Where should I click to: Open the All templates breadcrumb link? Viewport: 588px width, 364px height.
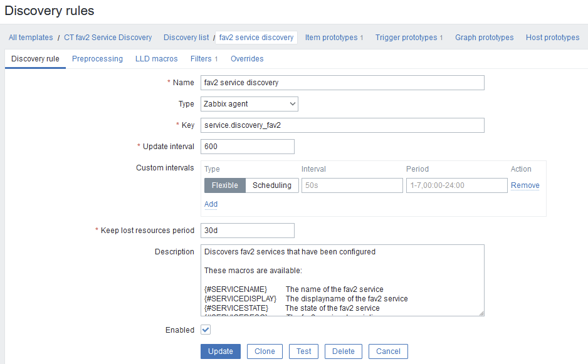[x=31, y=38]
